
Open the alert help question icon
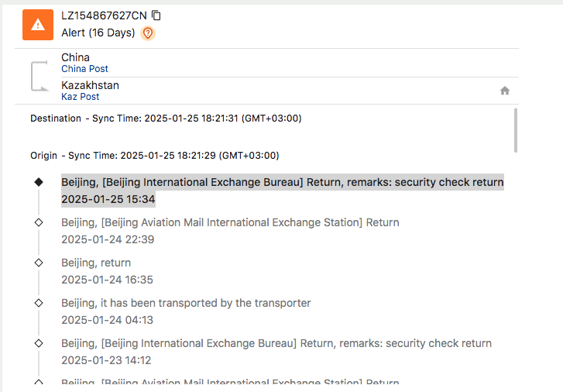pos(148,33)
